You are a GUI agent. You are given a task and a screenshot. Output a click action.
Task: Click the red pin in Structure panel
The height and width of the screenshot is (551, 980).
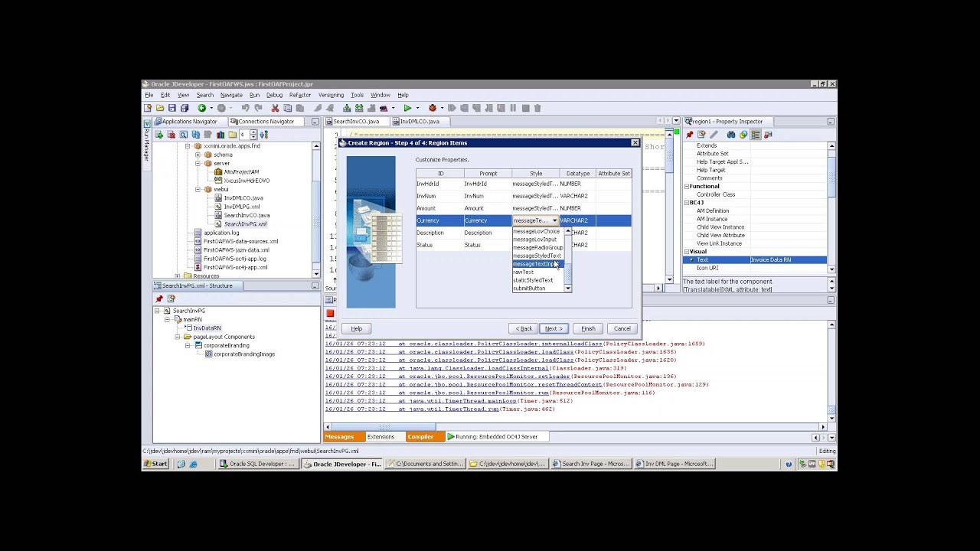159,298
